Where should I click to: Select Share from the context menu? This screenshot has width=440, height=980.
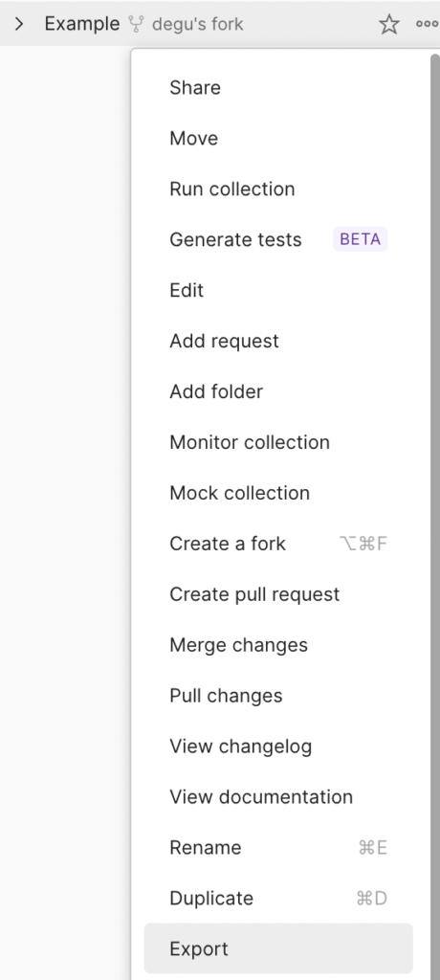pos(278,87)
